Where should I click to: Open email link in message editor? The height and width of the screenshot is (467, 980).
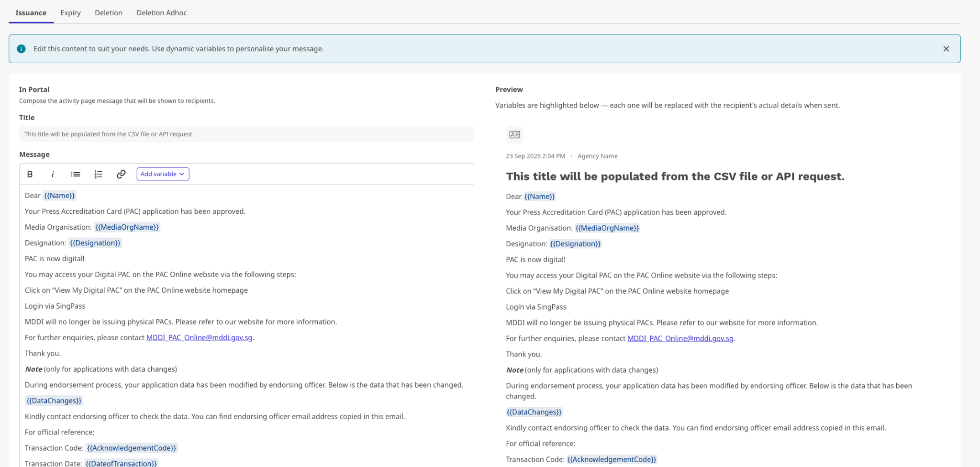point(199,338)
